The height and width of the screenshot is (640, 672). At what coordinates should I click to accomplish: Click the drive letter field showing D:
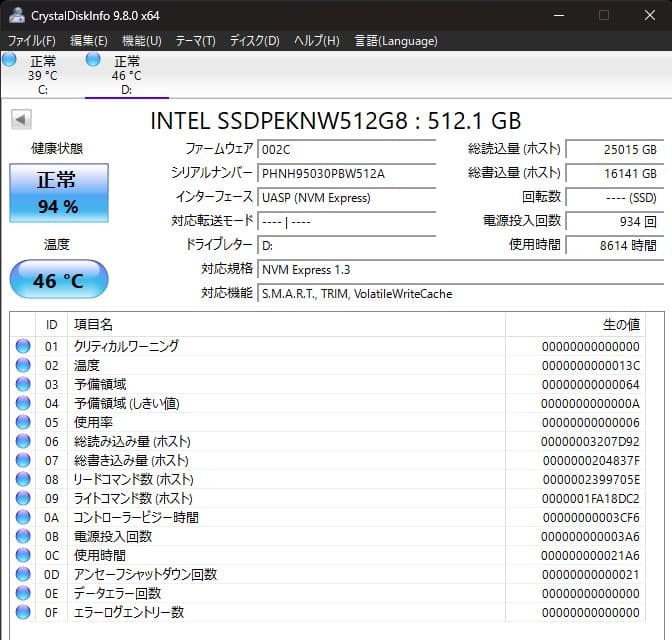(346, 246)
